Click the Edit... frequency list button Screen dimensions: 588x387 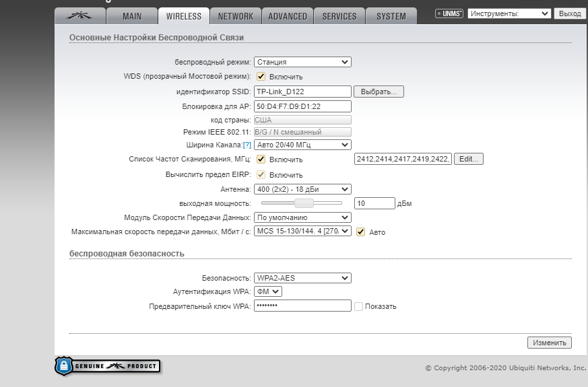click(x=469, y=160)
